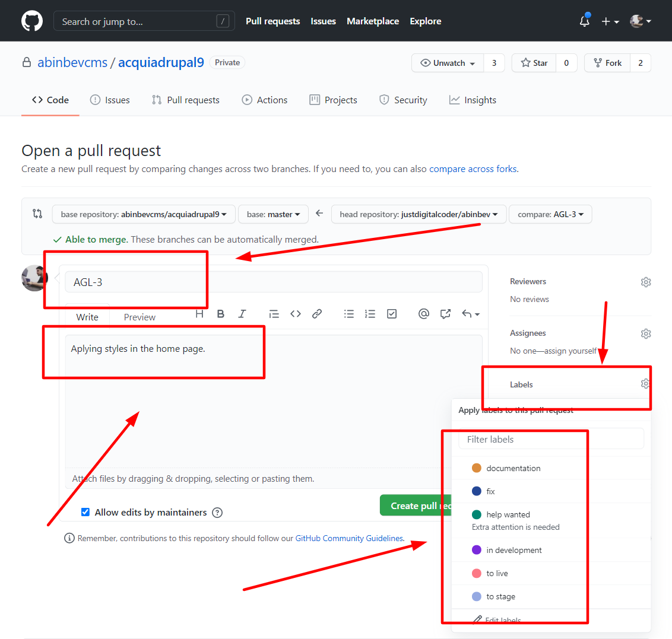Image resolution: width=672 pixels, height=639 pixels.
Task: Add a numbered list
Action: (x=370, y=314)
